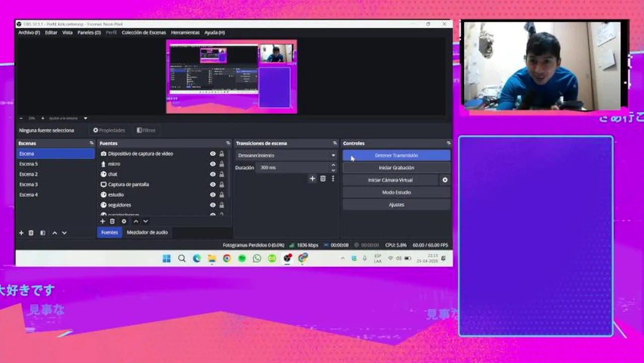Decrease transition duration with down arrow
644x363 pixels.
coord(333,170)
